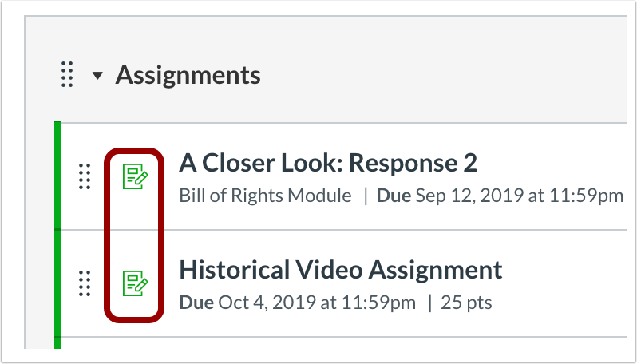Image resolution: width=637 pixels, height=364 pixels.
Task: Click 11:59pm time in Historical Video row
Action: pos(378,303)
